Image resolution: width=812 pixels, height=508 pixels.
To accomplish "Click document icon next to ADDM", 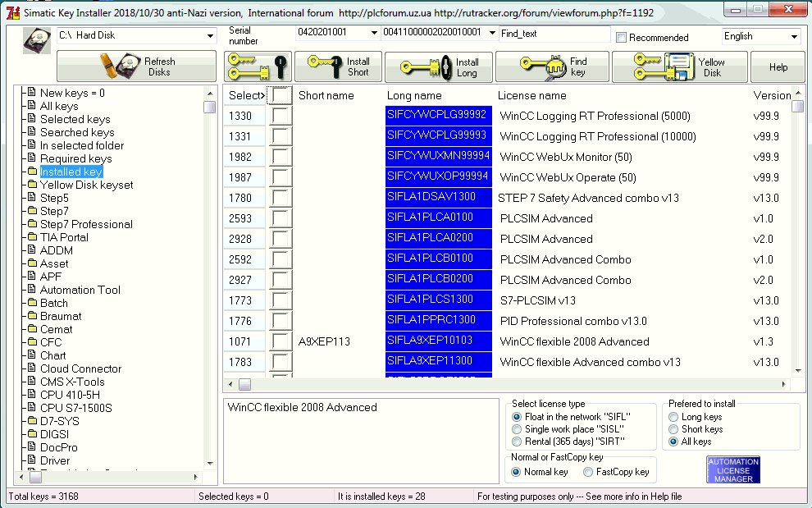I will tap(32, 249).
